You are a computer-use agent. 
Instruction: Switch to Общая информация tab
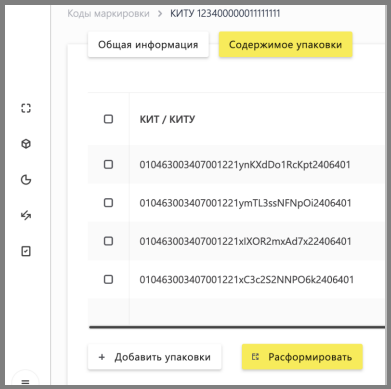tap(148, 45)
